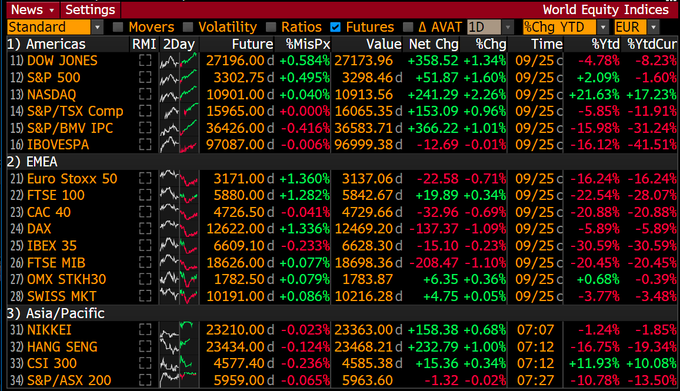The image size is (680, 391).
Task: Open the RMI icon for CAC 40
Action: (145, 212)
